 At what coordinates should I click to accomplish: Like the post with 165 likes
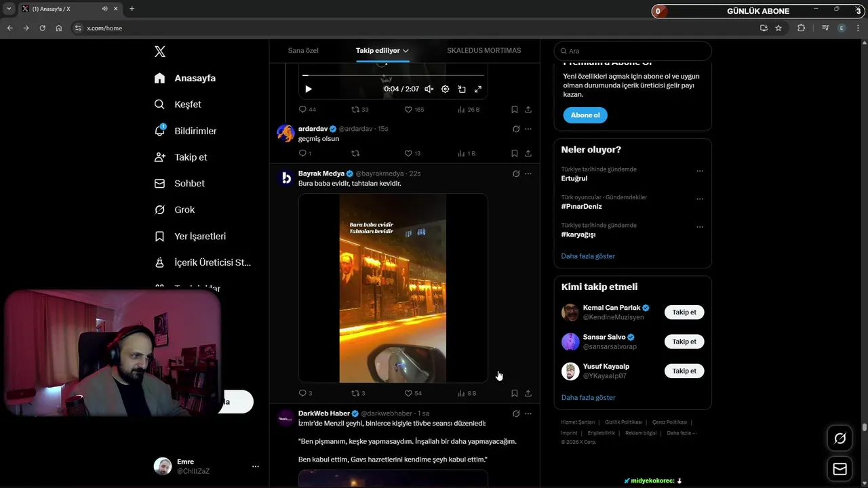click(414, 109)
